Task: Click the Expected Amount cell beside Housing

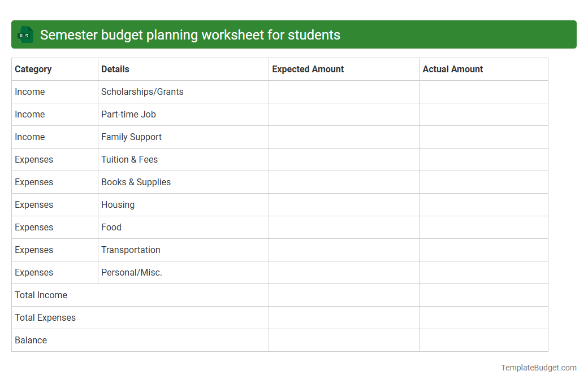Action: 343,204
